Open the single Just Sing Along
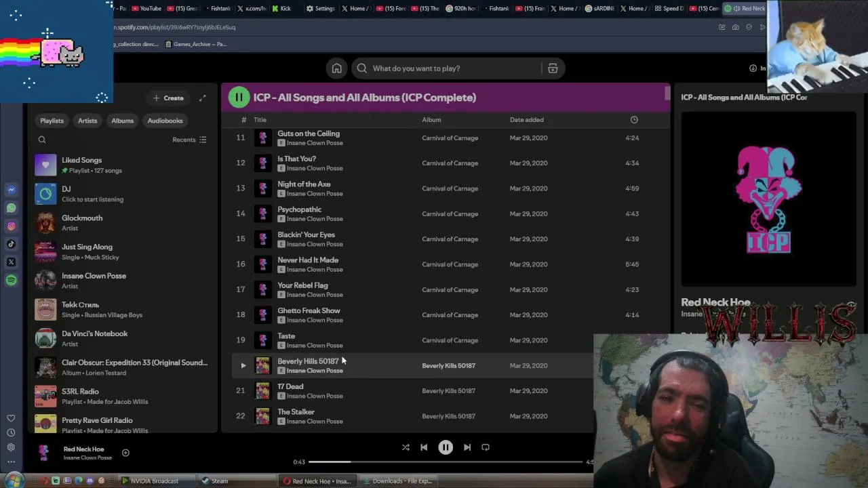Viewport: 868px width, 488px height. tap(122, 251)
